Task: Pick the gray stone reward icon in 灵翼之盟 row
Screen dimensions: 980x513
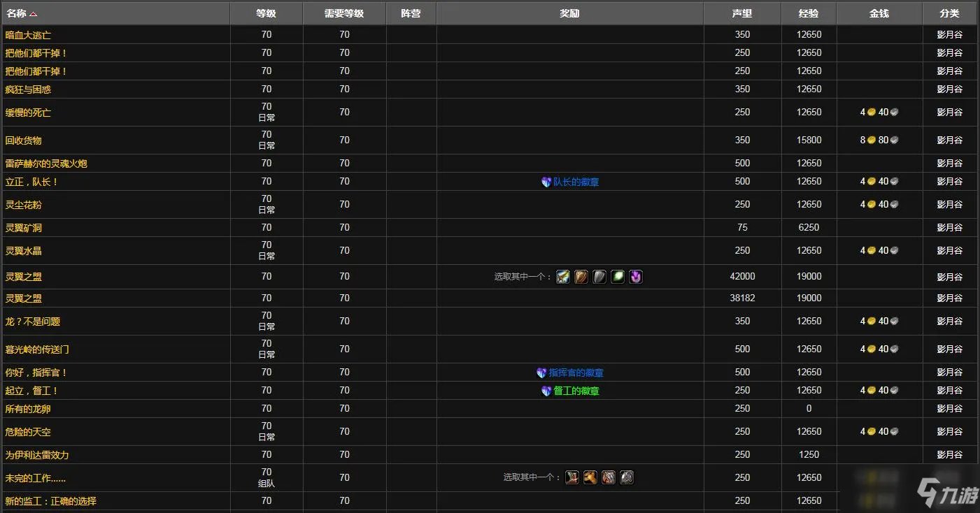Action: (x=599, y=277)
